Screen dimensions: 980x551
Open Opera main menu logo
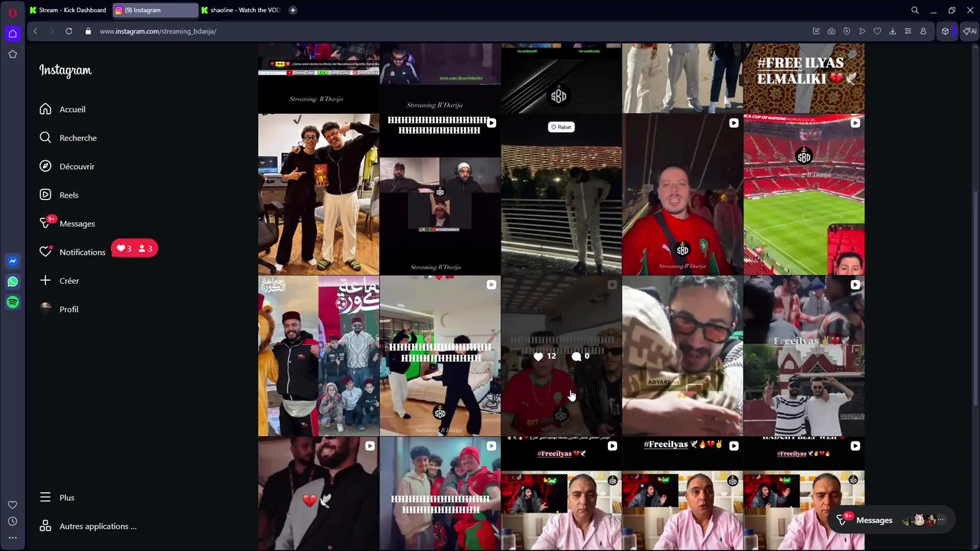click(12, 11)
